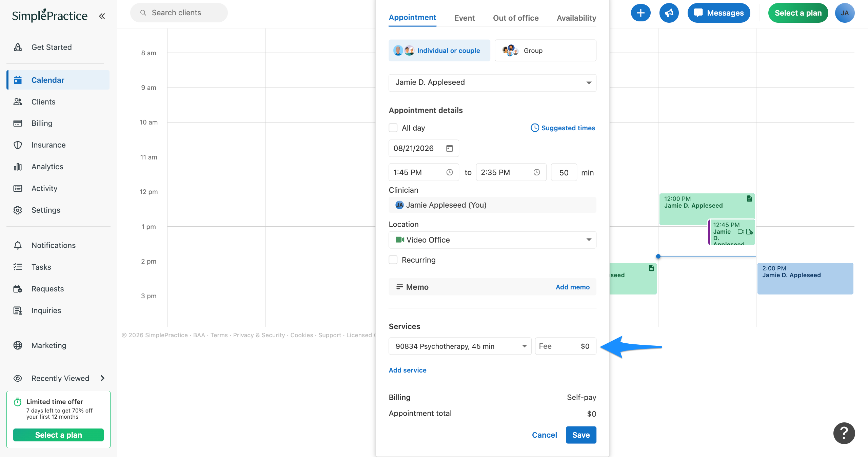Image resolution: width=868 pixels, height=457 pixels.
Task: Click the Fee $0 input field
Action: 566,346
